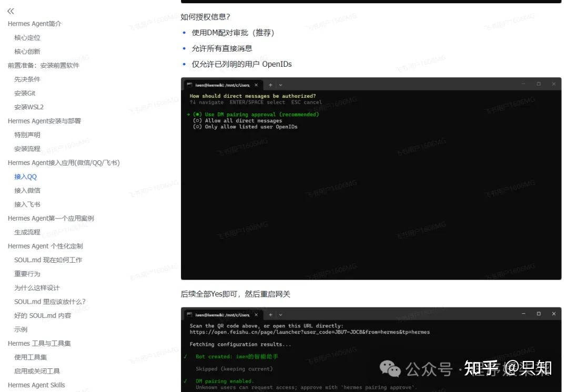Jump to SOUL.md 现在如何工作 heading
Image resolution: width=568 pixels, height=392 pixels.
click(48, 260)
